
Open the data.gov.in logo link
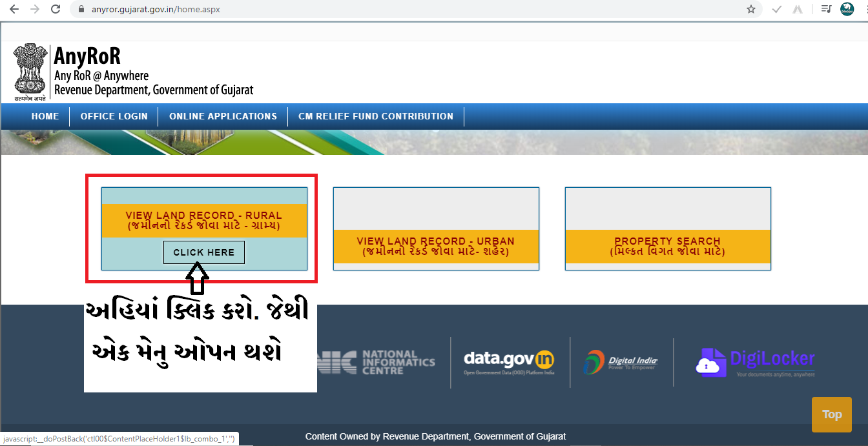pos(509,361)
